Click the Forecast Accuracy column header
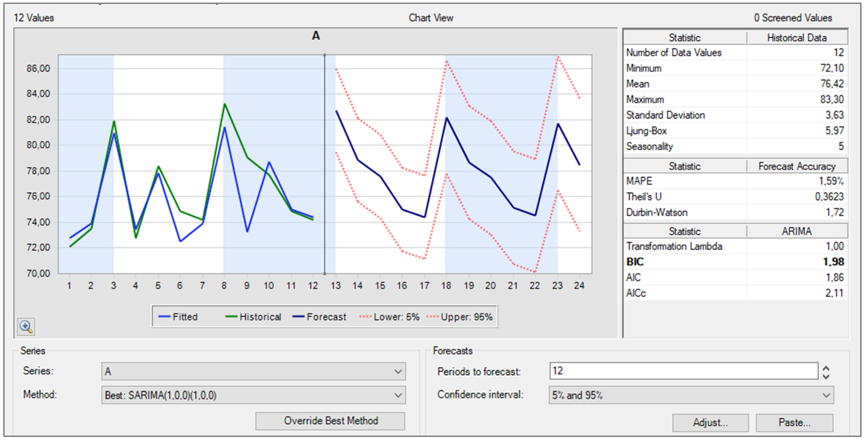This screenshot has height=441, width=868. pos(797,166)
